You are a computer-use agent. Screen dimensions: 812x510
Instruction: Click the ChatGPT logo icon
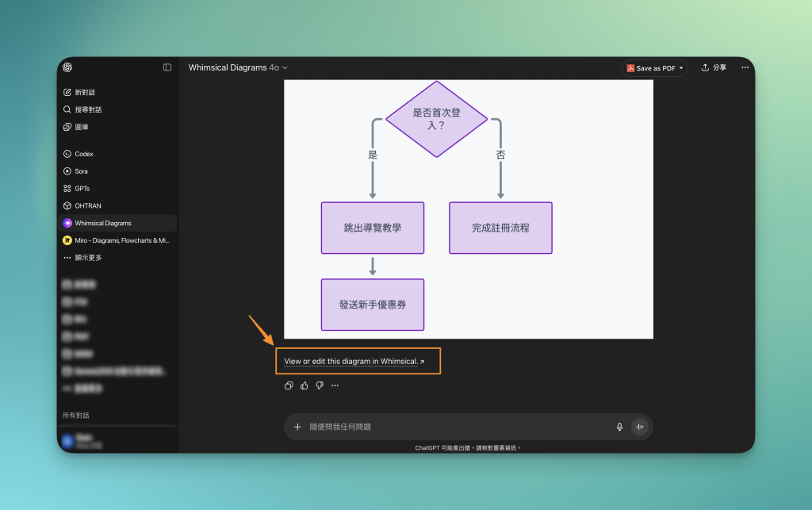pyautogui.click(x=67, y=67)
